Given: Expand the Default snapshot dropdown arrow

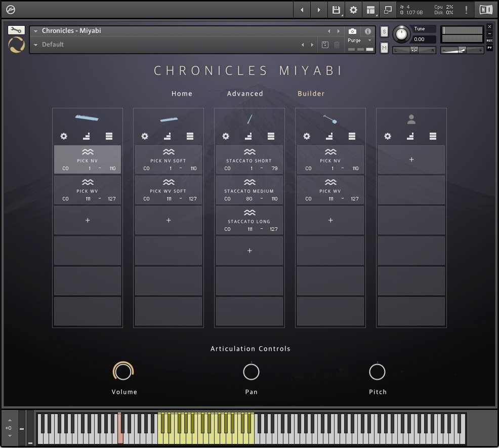Looking at the screenshot, I should click(x=35, y=45).
